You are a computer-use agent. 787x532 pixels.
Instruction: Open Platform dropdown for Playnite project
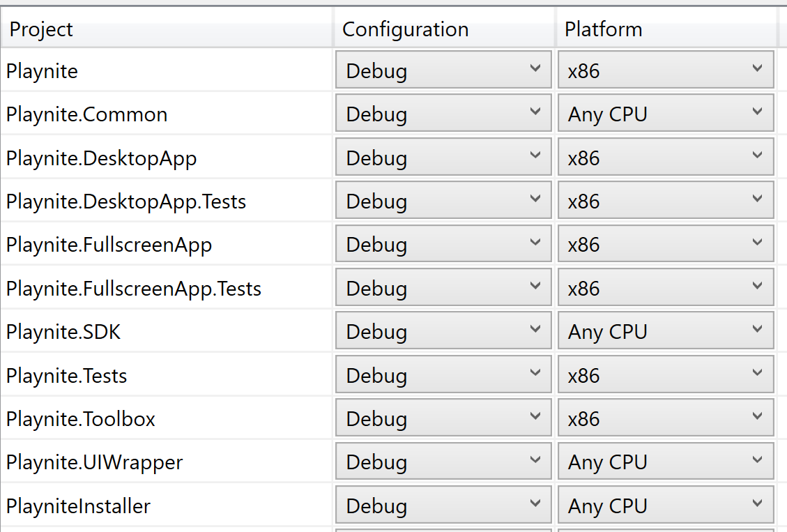[x=666, y=70]
